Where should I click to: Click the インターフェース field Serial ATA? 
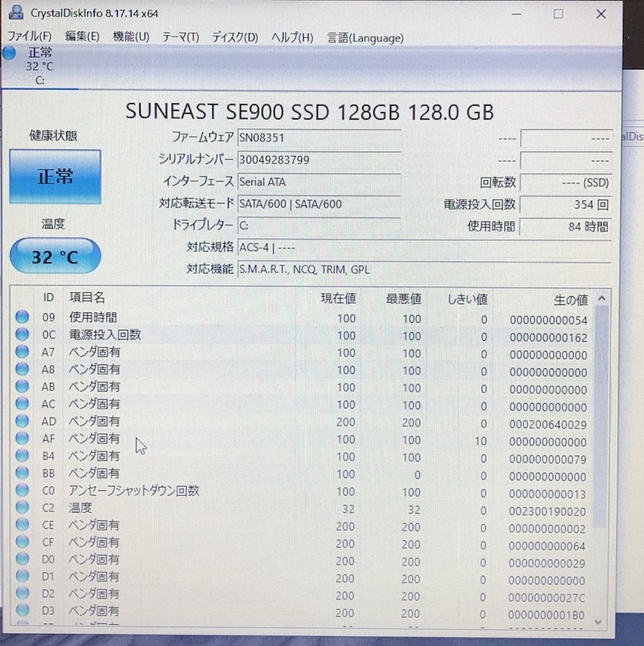click(319, 182)
